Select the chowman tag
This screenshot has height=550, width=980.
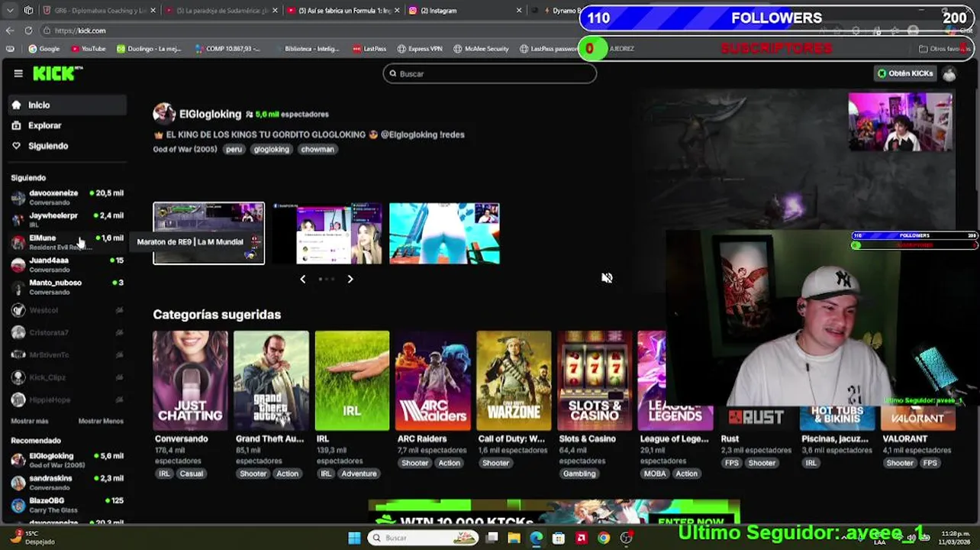coord(318,150)
